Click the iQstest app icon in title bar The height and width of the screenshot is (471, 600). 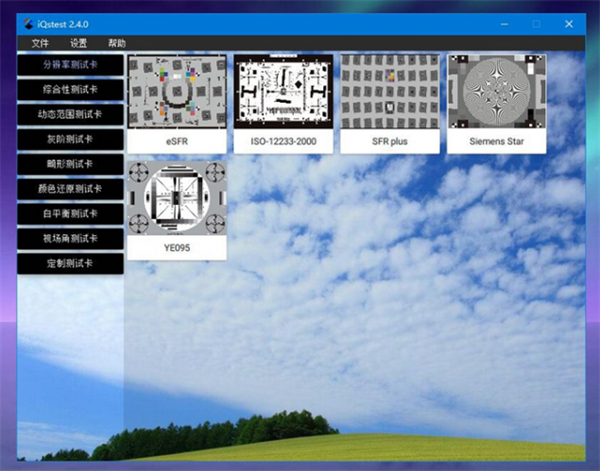click(28, 24)
